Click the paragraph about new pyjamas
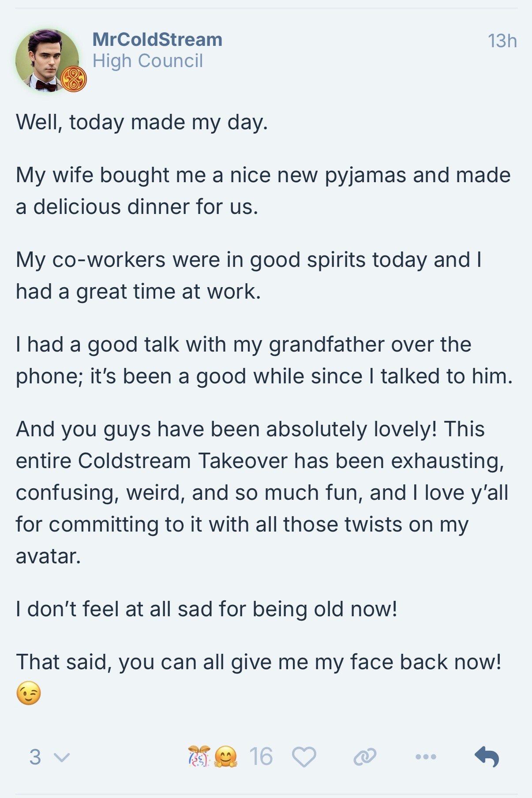532x798 pixels. (263, 191)
